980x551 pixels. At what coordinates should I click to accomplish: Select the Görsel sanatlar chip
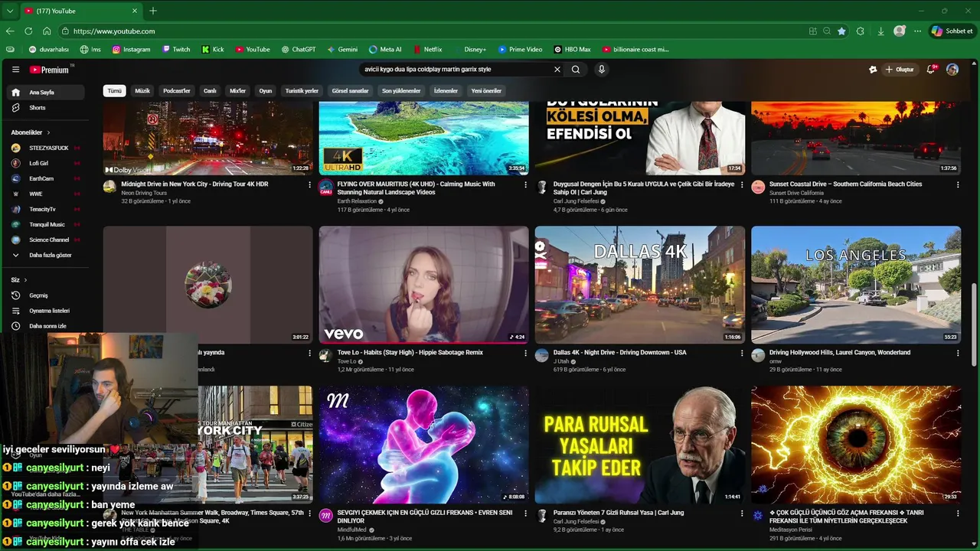click(350, 91)
